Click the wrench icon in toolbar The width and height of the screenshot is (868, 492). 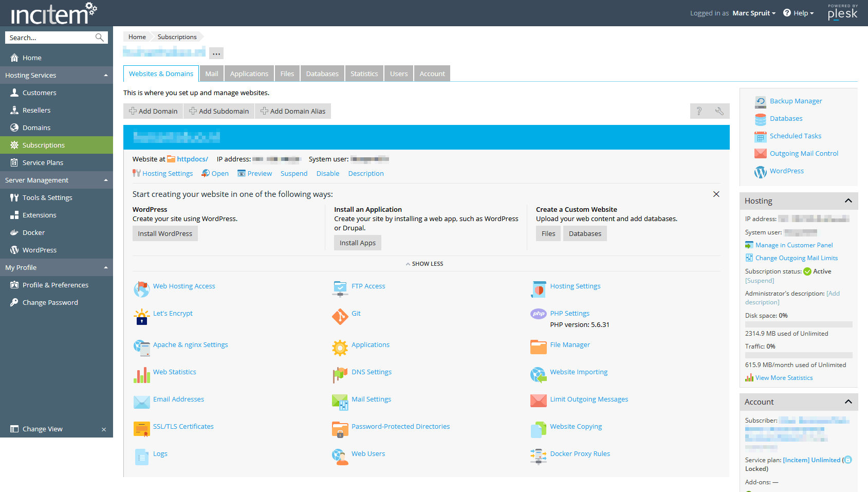[719, 111]
